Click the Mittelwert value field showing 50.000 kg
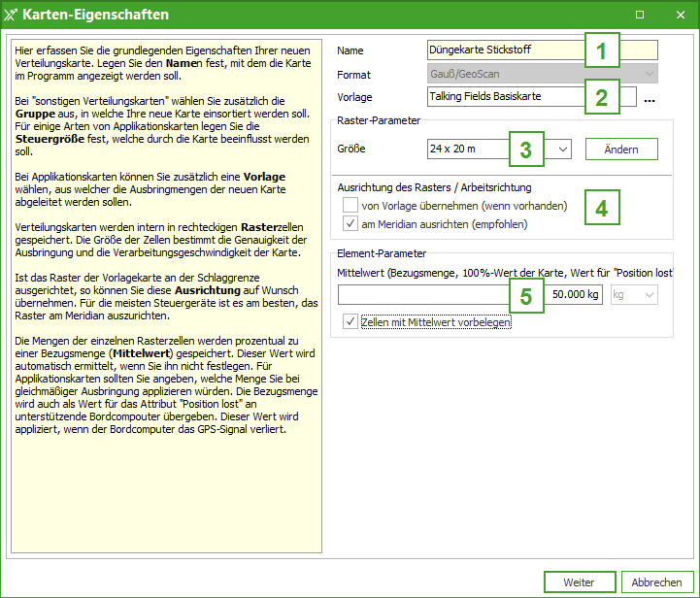The image size is (700, 598). (470, 294)
